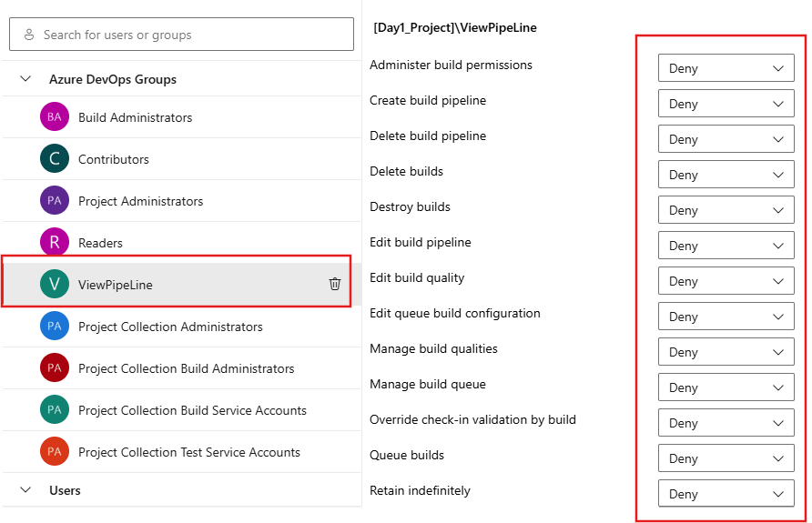812x523 pixels.
Task: Focus the Search for users or groups field
Action: [181, 35]
